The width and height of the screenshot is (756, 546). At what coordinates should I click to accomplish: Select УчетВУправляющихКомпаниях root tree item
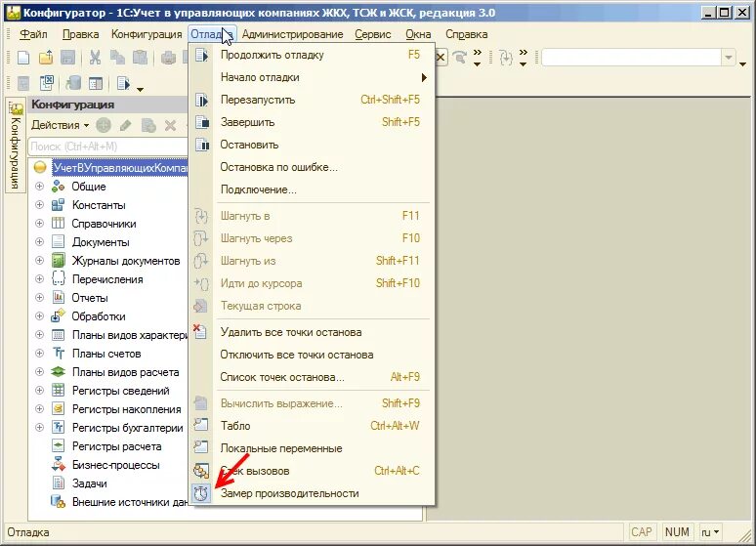point(120,167)
